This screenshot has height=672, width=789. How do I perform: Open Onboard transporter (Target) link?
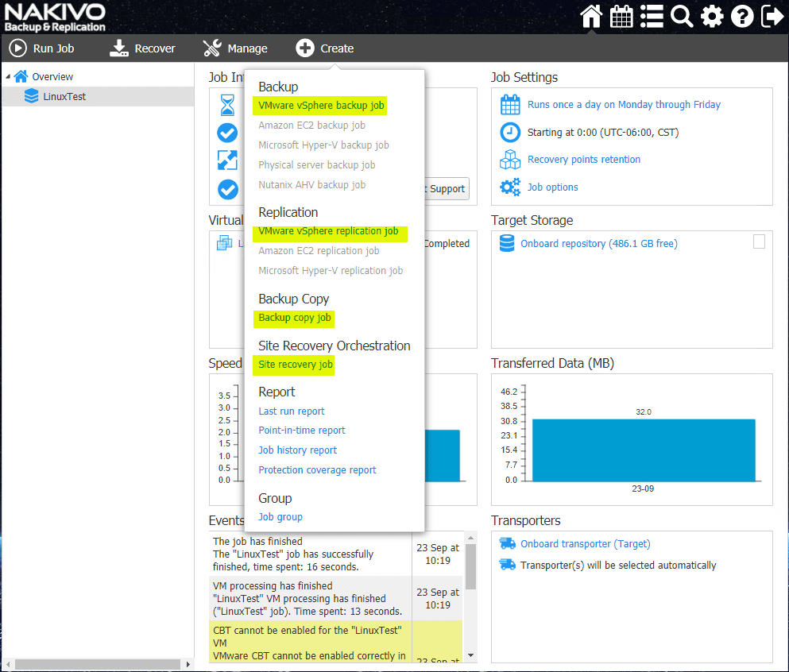point(586,544)
